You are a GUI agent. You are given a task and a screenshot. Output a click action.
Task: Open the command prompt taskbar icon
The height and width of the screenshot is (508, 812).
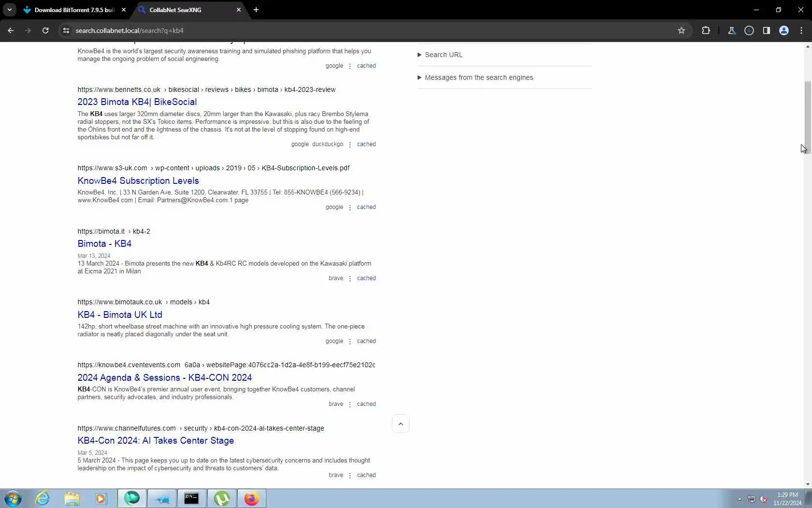click(x=191, y=498)
